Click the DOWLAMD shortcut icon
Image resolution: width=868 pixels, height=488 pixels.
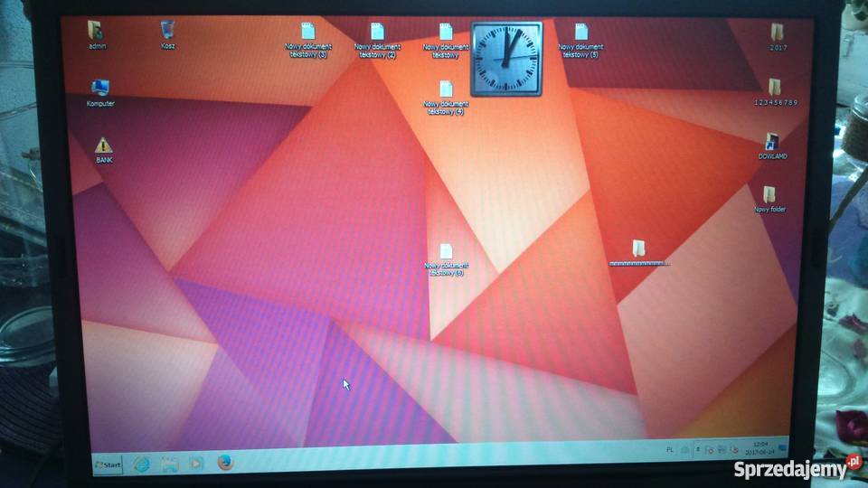pyautogui.click(x=772, y=142)
